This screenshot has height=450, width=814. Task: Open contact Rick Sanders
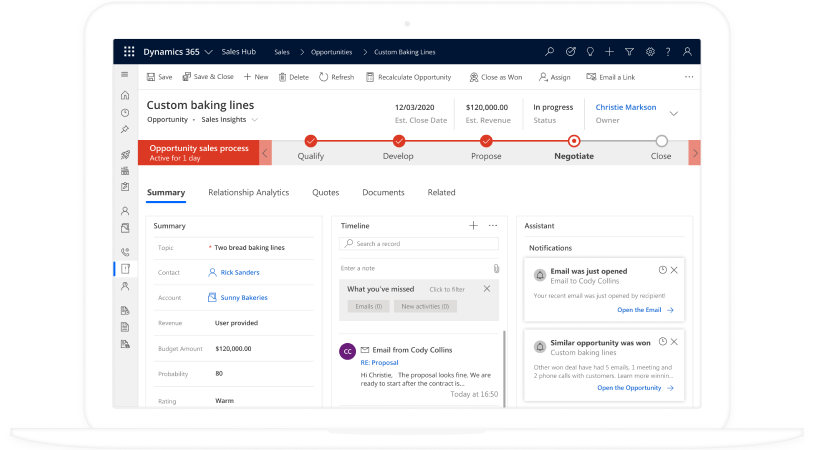(240, 272)
